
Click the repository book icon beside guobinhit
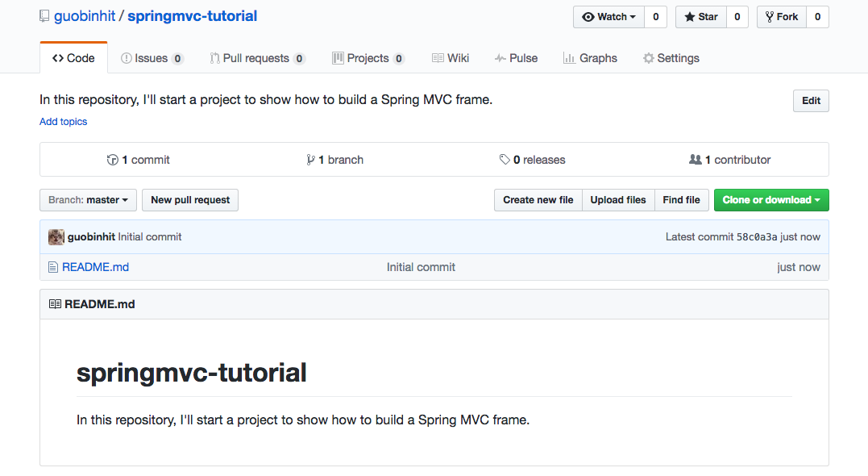(x=44, y=16)
